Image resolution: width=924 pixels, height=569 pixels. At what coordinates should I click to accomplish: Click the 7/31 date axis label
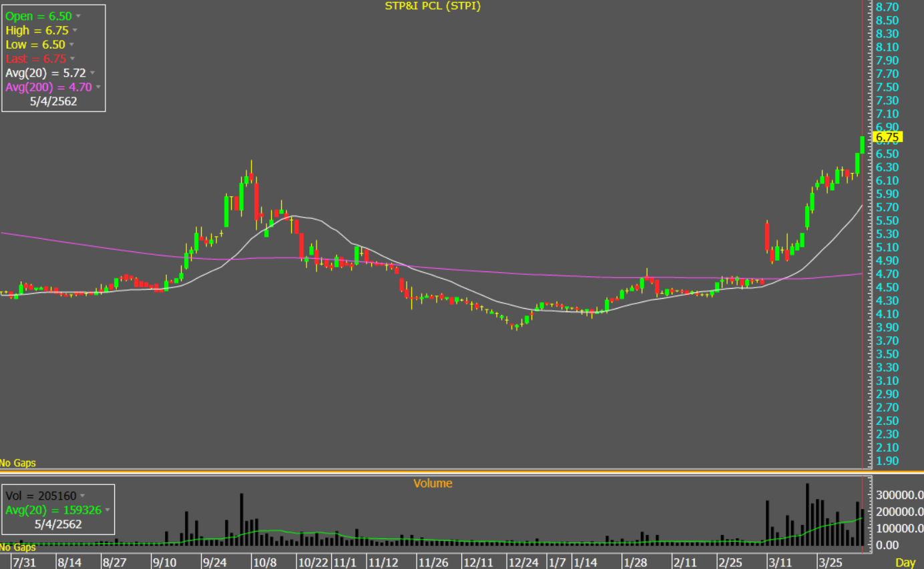pos(24,563)
